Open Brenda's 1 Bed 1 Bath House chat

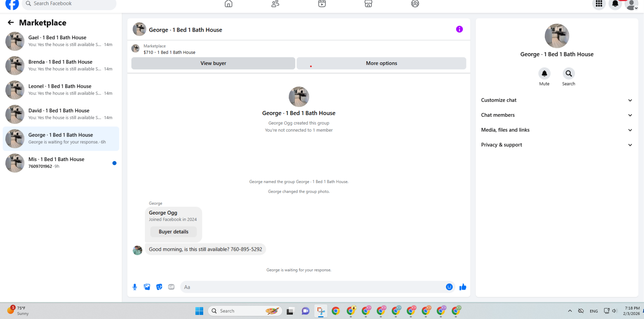(61, 66)
